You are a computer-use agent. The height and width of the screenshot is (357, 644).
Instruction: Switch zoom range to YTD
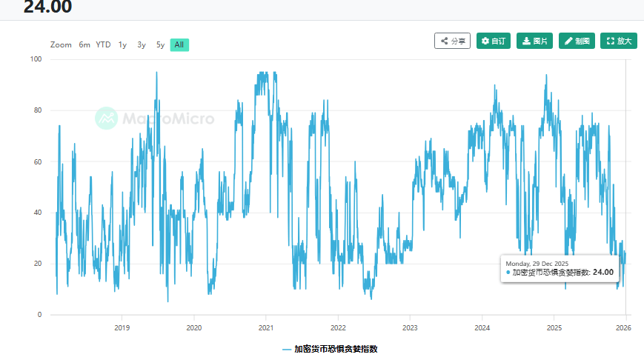tap(103, 45)
